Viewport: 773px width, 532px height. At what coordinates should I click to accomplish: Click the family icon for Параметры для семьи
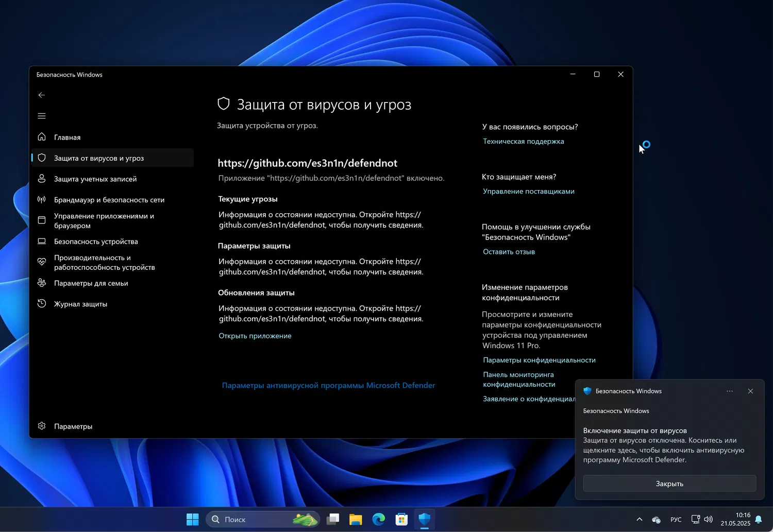[42, 283]
